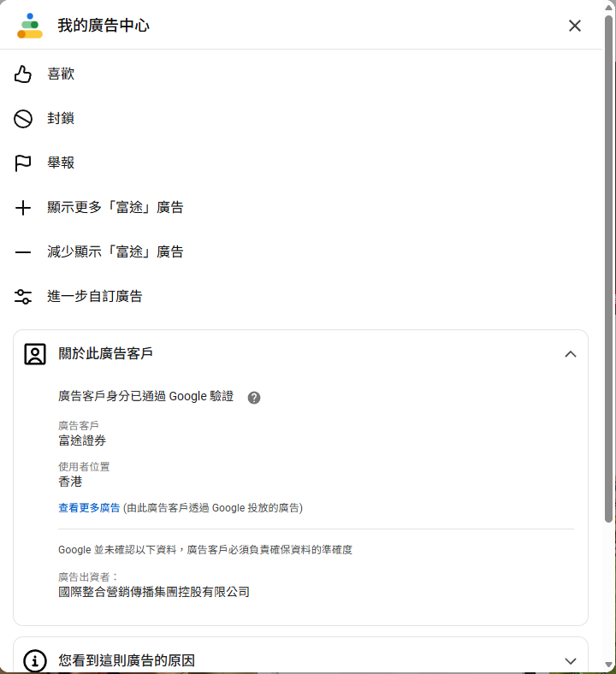Click the 我的廣告中心 title
Screen dimensions: 616x674
point(104,26)
